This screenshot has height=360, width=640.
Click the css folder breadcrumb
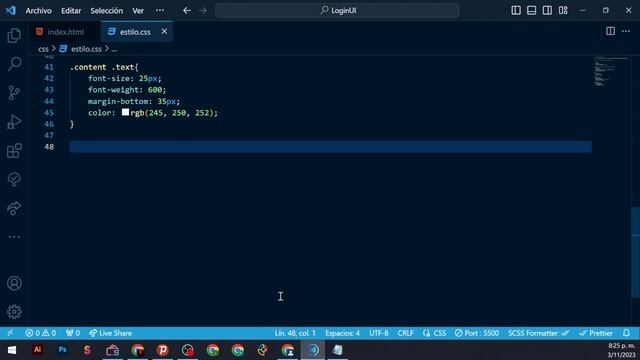coord(43,49)
